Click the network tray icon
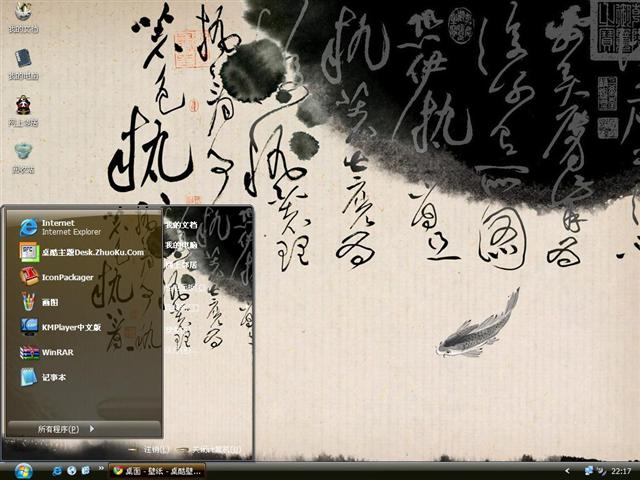 coord(589,471)
